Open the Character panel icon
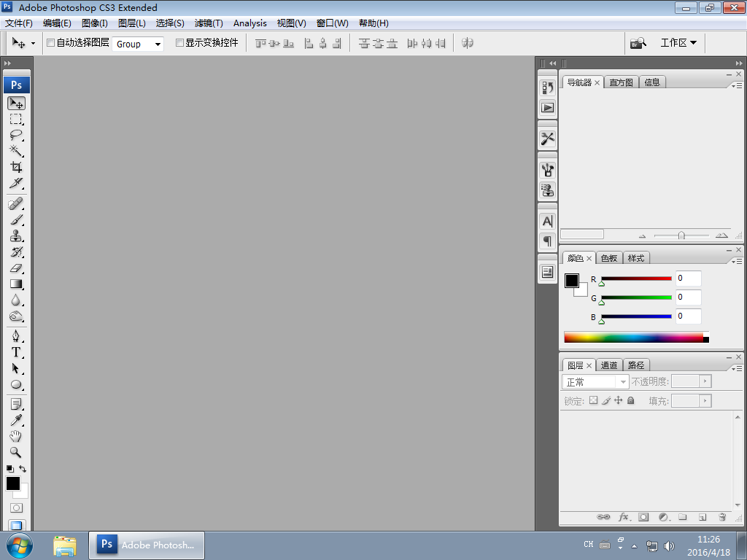The height and width of the screenshot is (560, 747). 547,222
